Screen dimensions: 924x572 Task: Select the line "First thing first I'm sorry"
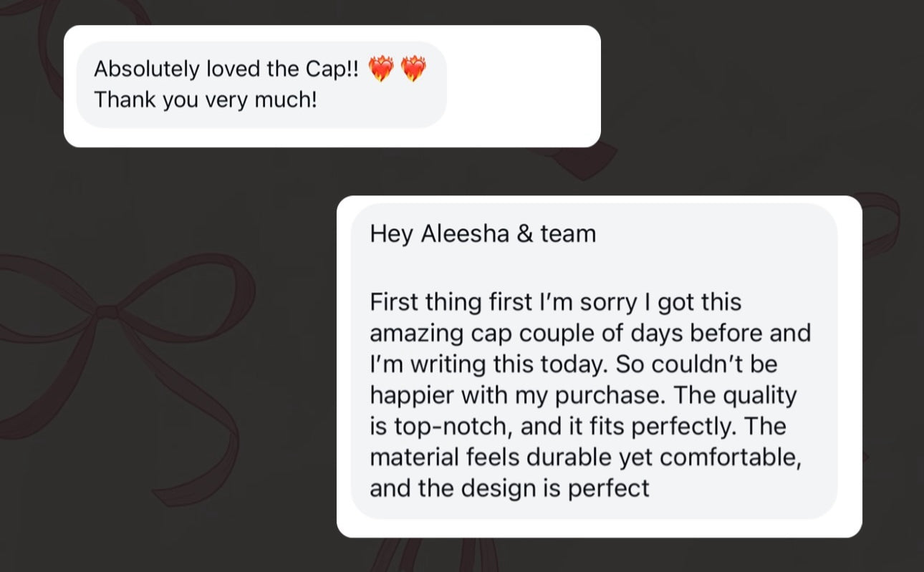[555, 302]
